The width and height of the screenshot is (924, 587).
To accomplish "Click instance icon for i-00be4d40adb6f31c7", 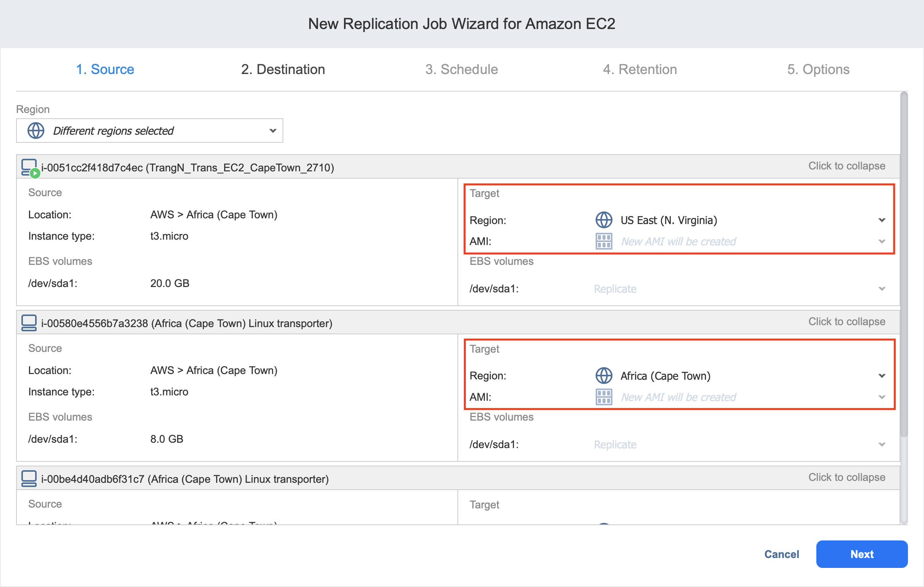I will pyautogui.click(x=29, y=479).
